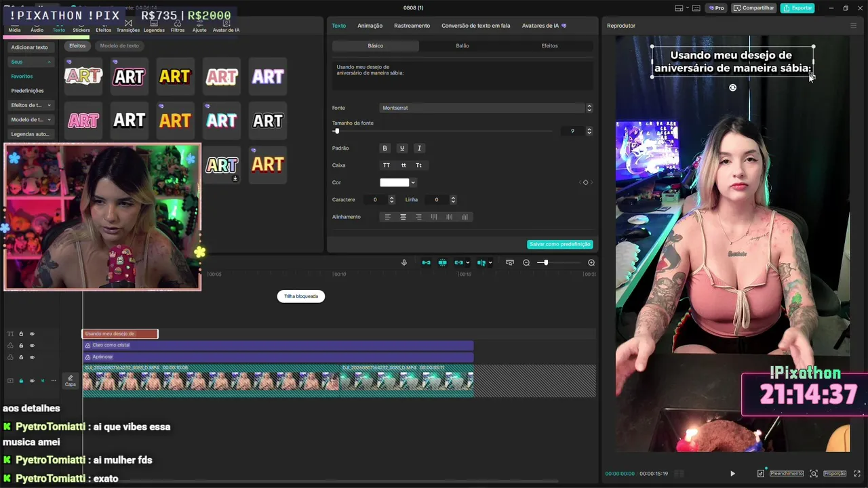This screenshot has height=488, width=868.
Task: Open fullscreen preview in the player
Action: click(x=857, y=474)
